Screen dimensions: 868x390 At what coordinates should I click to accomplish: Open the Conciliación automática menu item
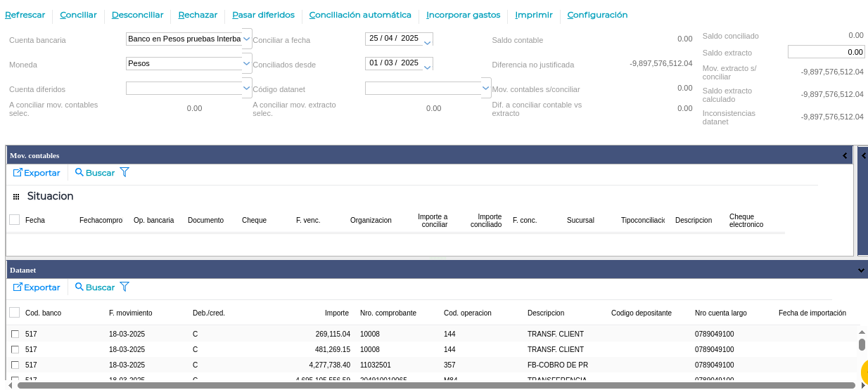(x=360, y=15)
